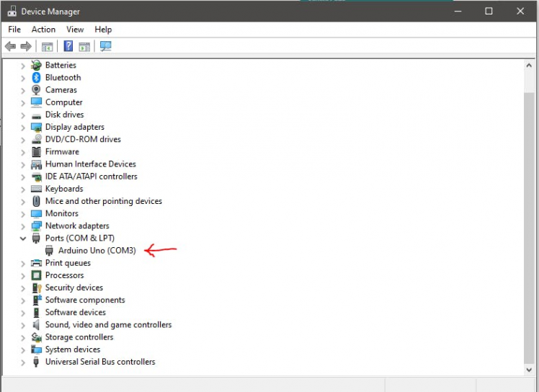Click the DVD/CD-ROM drives icon
The height and width of the screenshot is (392, 539).
tap(36, 139)
